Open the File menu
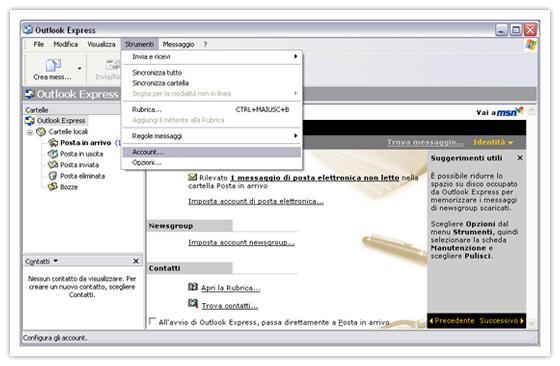This screenshot has height=366, width=560. pos(39,44)
